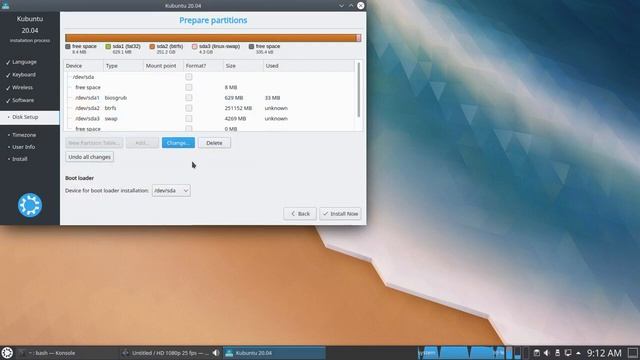Open the network/display tray icon
The width and height of the screenshot is (640, 360).
568,353
